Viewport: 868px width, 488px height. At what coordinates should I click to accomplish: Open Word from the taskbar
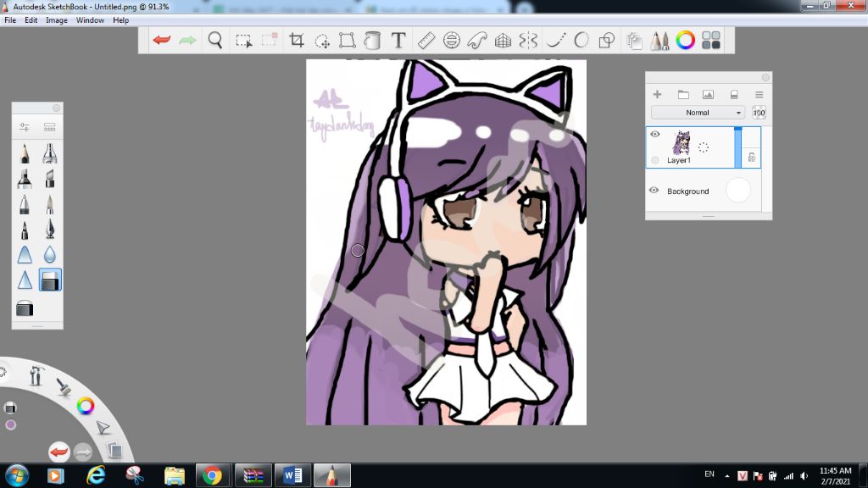click(292, 474)
